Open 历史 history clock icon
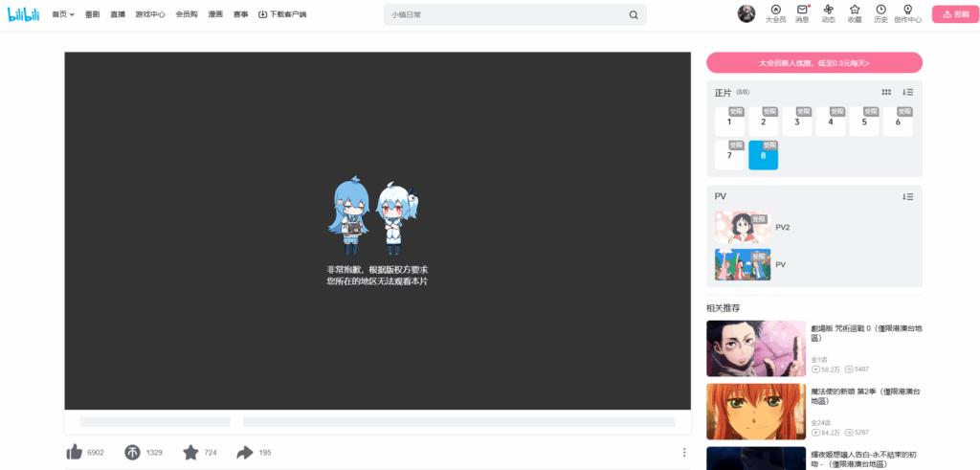Viewport: 980px width, 470px height. pos(880,13)
